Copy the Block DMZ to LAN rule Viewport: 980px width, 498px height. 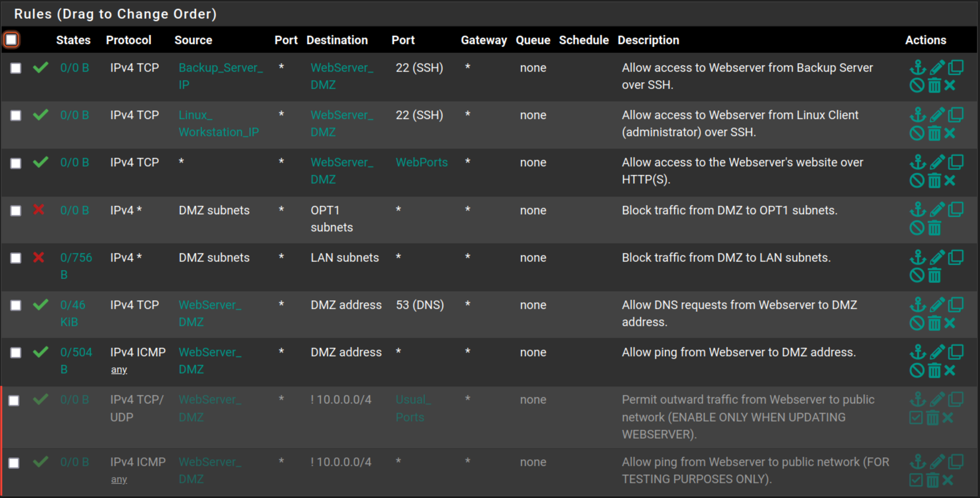click(x=956, y=257)
